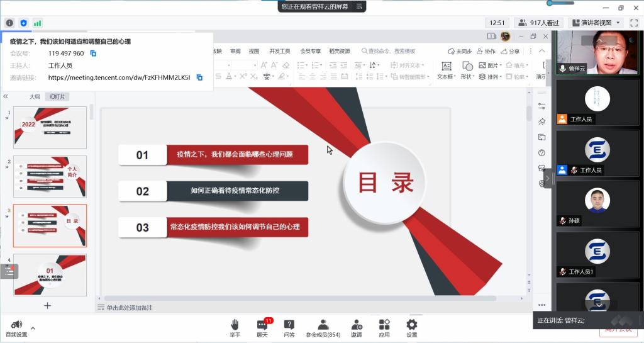
Task: Toggle the 音频设置 audio button
Action: tap(16, 325)
